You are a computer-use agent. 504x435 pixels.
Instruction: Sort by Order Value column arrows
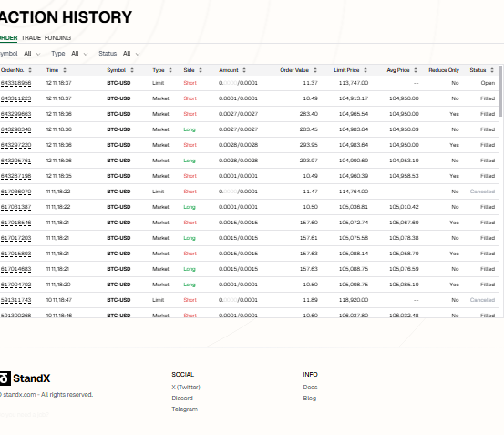point(315,70)
